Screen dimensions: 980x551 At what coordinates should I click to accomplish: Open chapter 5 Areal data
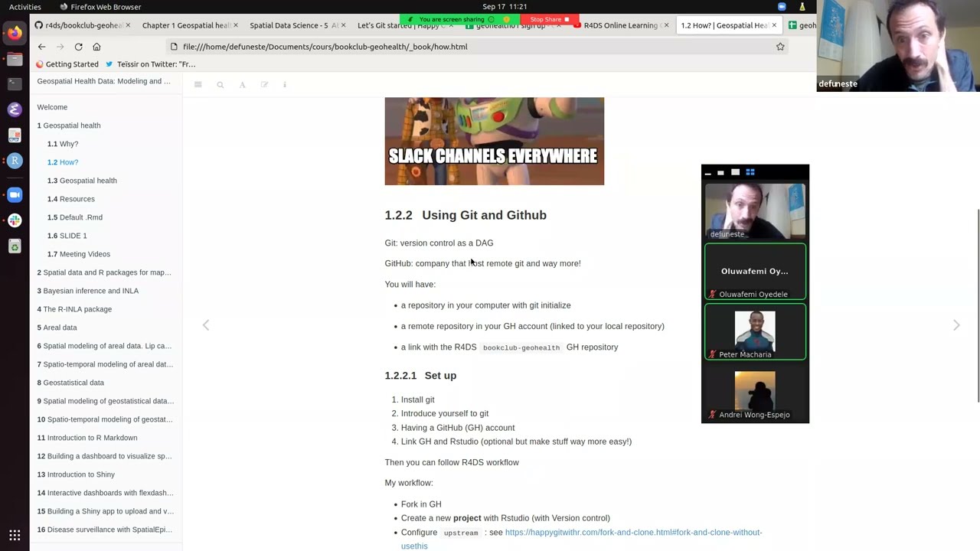coord(57,328)
